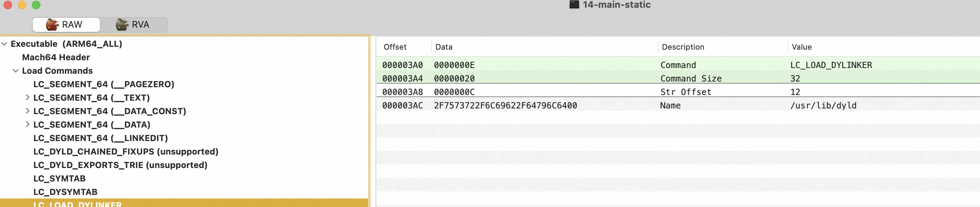
Task: Select LC_SEGMENT_64 (__TEXT) in the tree
Action: tap(92, 98)
